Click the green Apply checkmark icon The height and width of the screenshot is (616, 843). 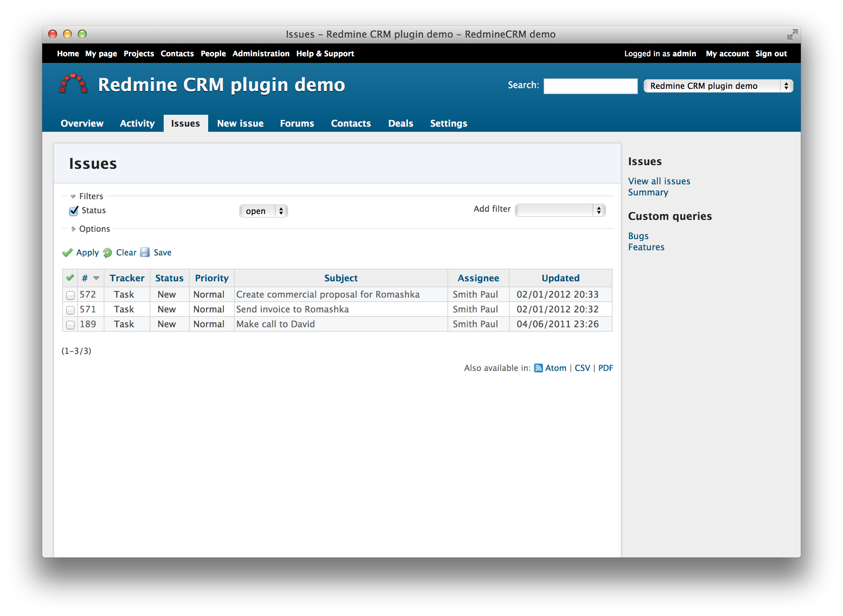pyautogui.click(x=67, y=253)
